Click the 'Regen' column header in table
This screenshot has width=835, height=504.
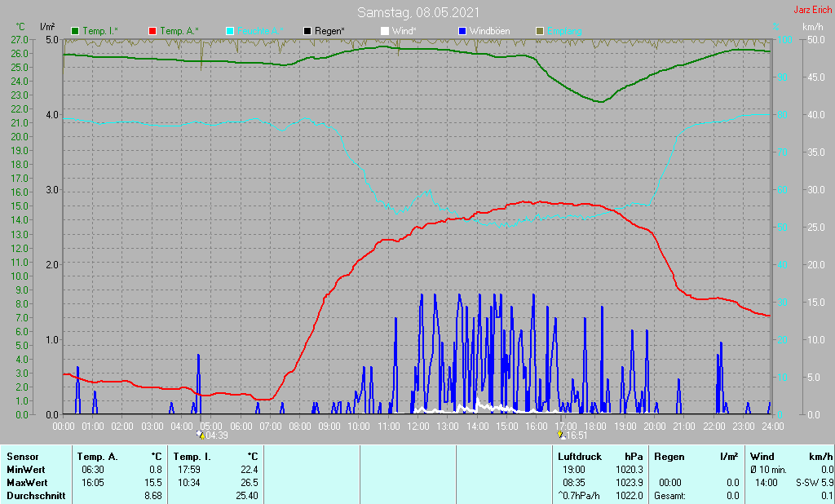[x=669, y=457]
